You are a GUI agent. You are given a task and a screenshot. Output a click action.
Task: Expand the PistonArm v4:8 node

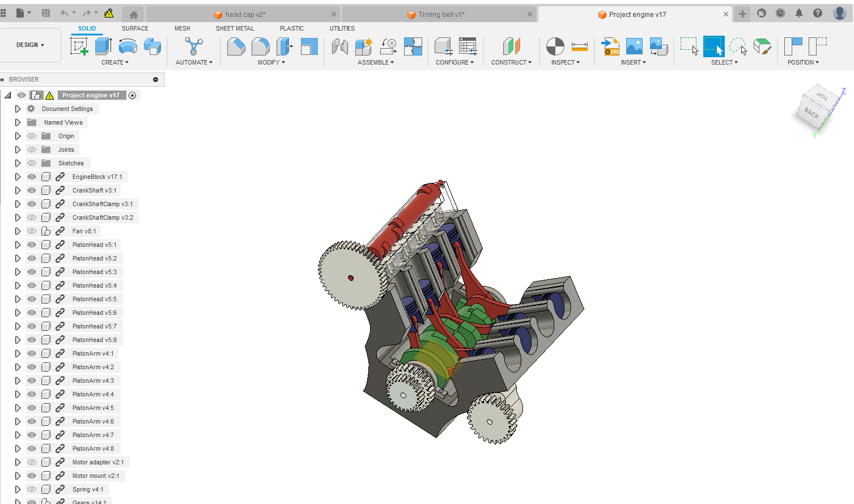point(18,449)
